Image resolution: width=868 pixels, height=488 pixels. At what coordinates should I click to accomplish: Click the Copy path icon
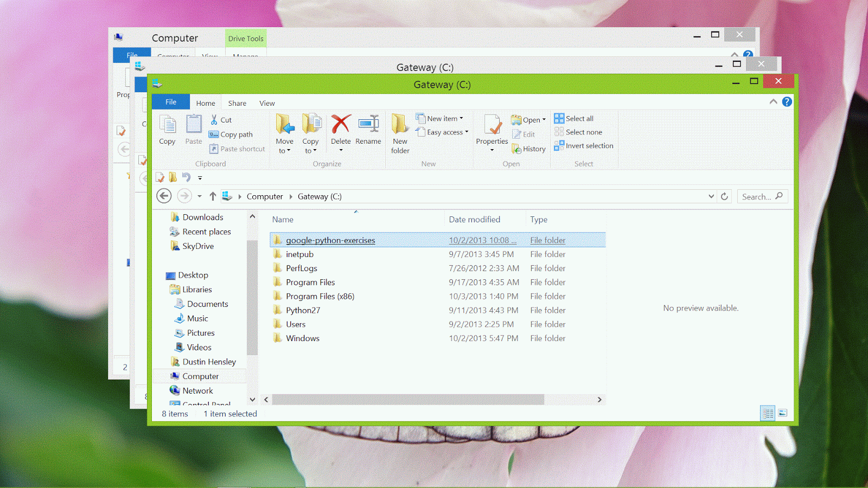[x=214, y=134]
